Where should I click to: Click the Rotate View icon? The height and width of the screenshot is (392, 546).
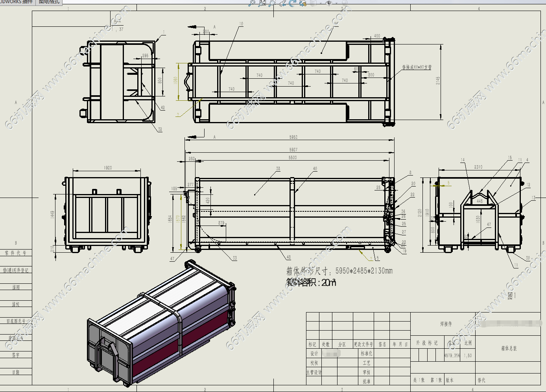pyautogui.click(x=292, y=3)
